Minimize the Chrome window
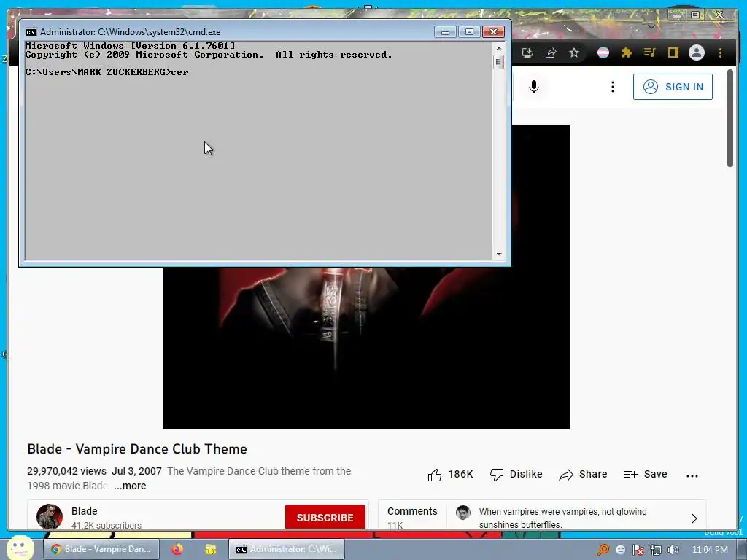The width and height of the screenshot is (747, 560). (x=676, y=15)
